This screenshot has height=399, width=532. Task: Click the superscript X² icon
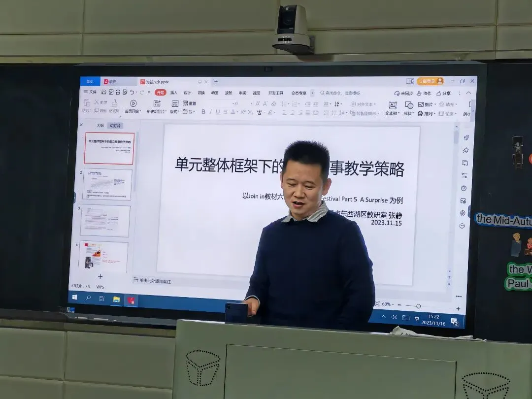(x=243, y=112)
